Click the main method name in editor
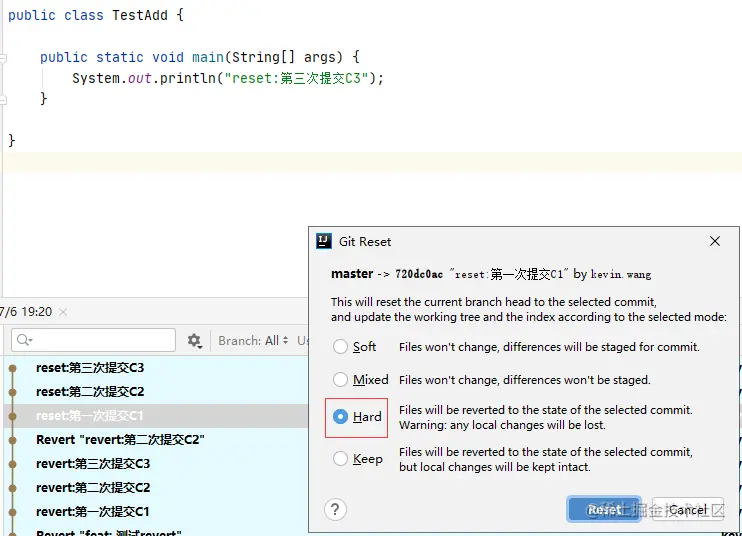742x536 pixels. tap(208, 57)
